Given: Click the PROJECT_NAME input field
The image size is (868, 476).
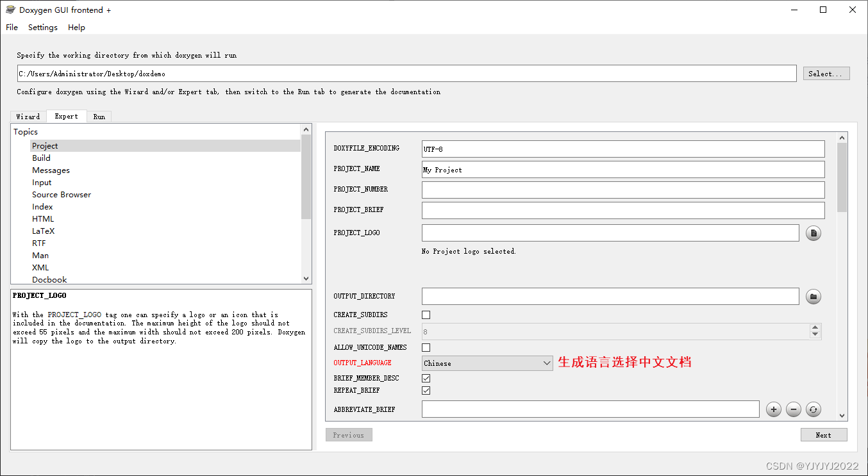Looking at the screenshot, I should click(x=622, y=169).
